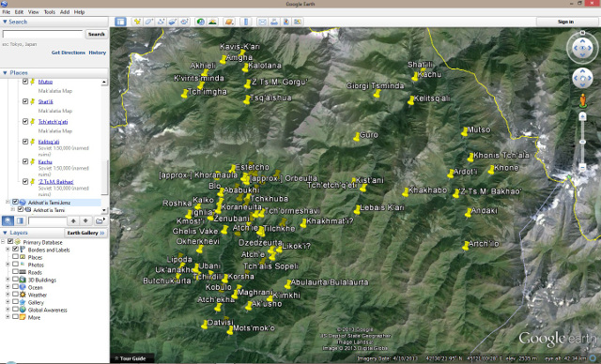Open the Help menu

[x=79, y=12]
